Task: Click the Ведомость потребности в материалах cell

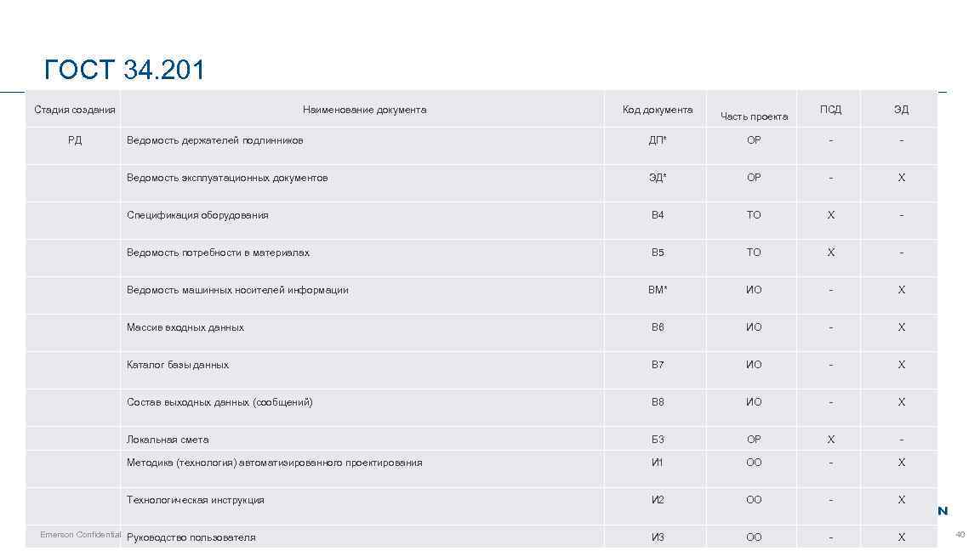Action: tap(218, 253)
